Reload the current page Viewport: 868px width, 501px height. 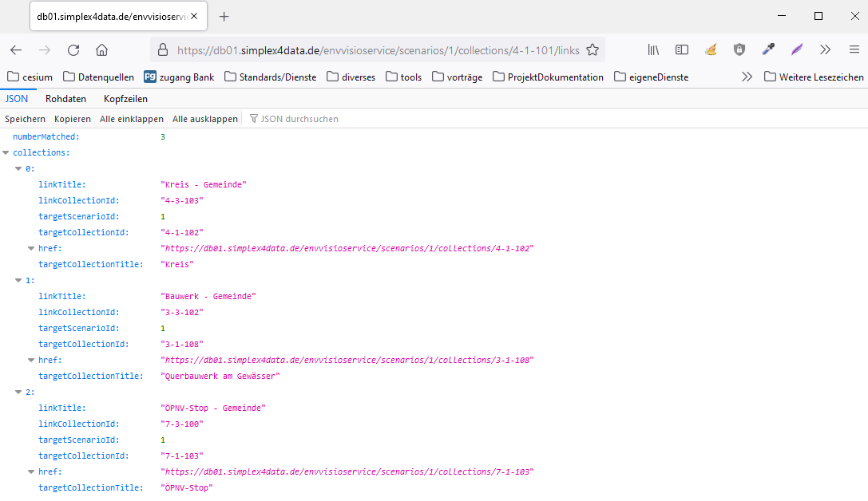tap(73, 49)
